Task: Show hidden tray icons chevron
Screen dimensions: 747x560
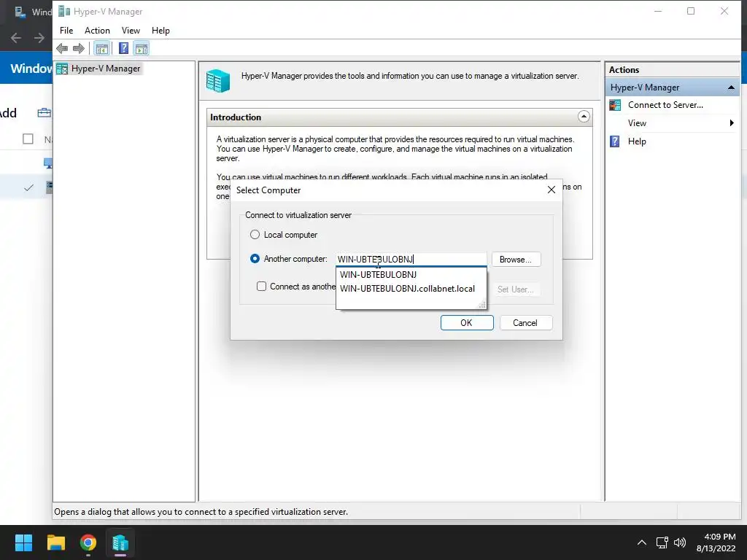Action: (642, 542)
